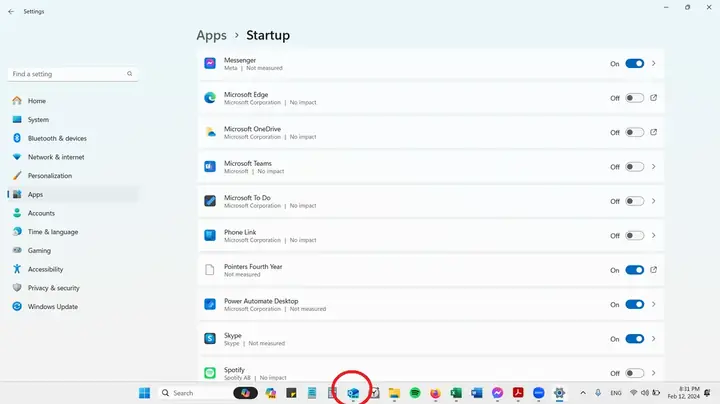Open Adobe Acrobat from the taskbar
Image resolution: width=720 pixels, height=404 pixels.
518,393
